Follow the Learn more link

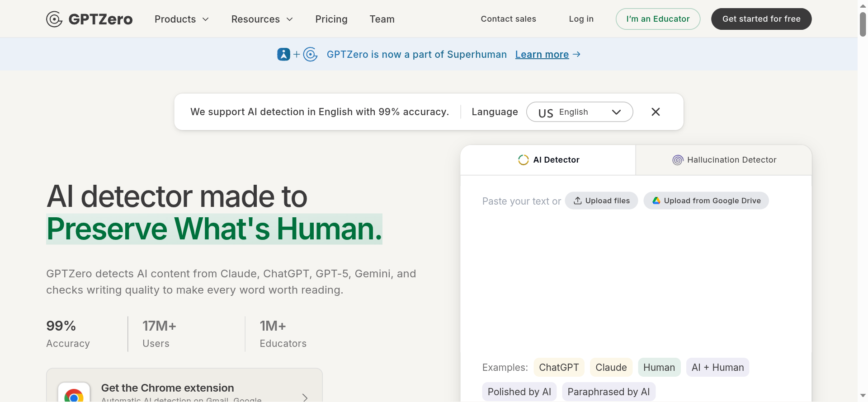click(x=542, y=54)
